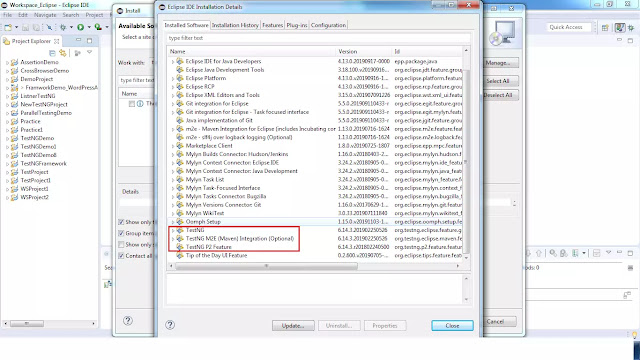Check the item checkbox in Install Name list
This screenshot has width=640, height=360.
pos(131,104)
